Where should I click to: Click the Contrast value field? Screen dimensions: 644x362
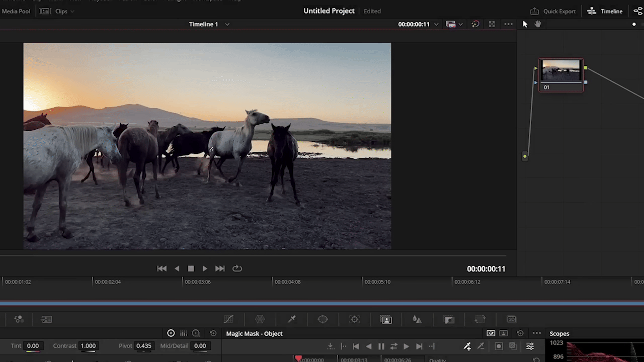click(x=88, y=346)
